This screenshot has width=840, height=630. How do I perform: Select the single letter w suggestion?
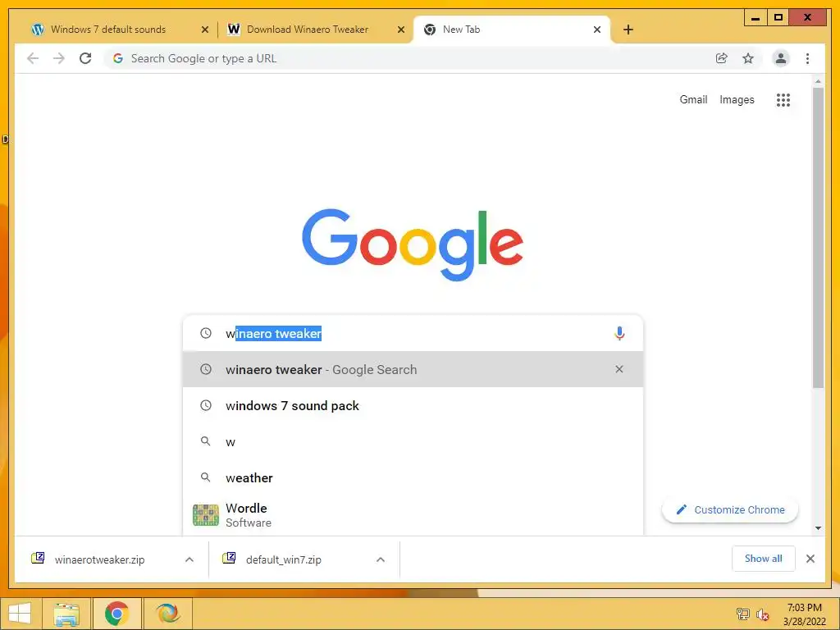point(413,441)
